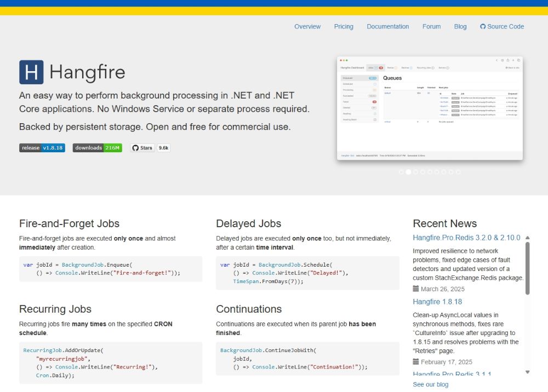Image resolution: width=548 pixels, height=392 pixels.
Task: Click the calendar icon next to March 26, 2025
Action: 415,289
